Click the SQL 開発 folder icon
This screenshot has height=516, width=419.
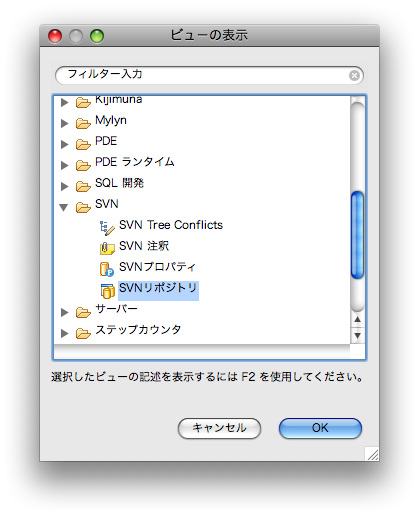click(83, 186)
